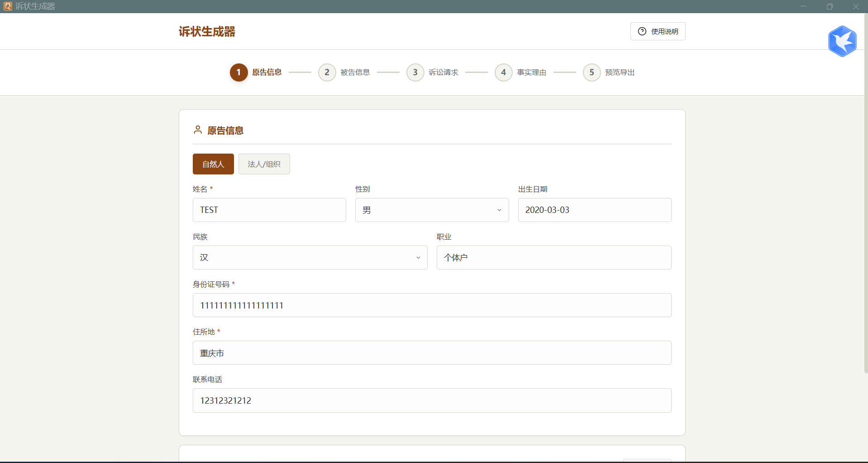Click step 1 circle in progress bar
The width and height of the screenshot is (868, 463).
238,72
